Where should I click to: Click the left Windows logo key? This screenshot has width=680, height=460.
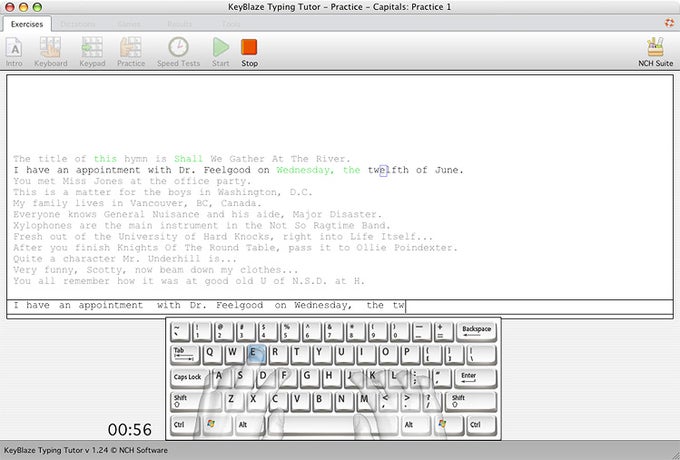[x=217, y=425]
